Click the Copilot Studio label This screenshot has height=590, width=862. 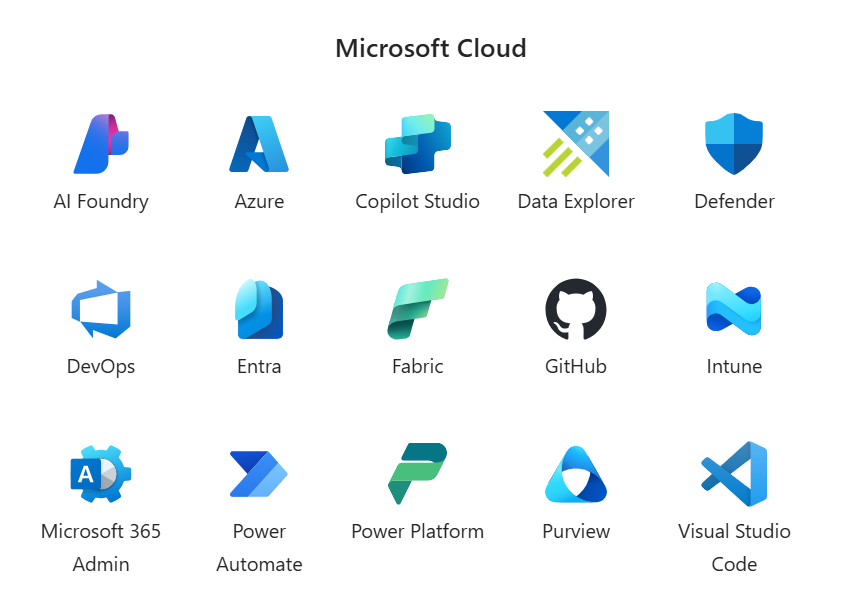(x=417, y=201)
